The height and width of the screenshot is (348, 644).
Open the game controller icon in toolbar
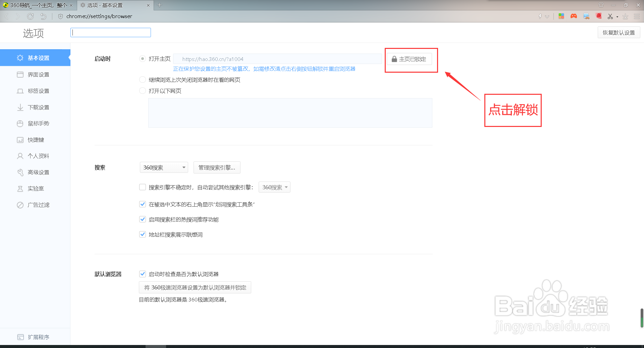[x=574, y=16]
